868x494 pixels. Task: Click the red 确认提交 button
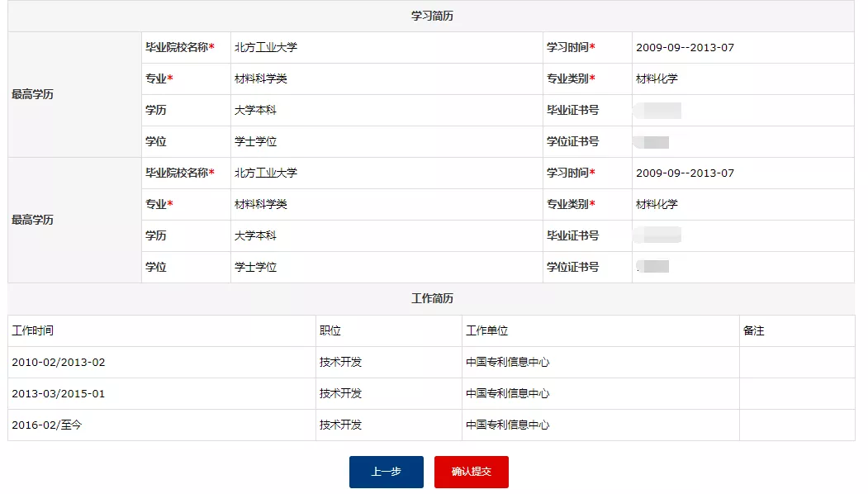tap(471, 472)
